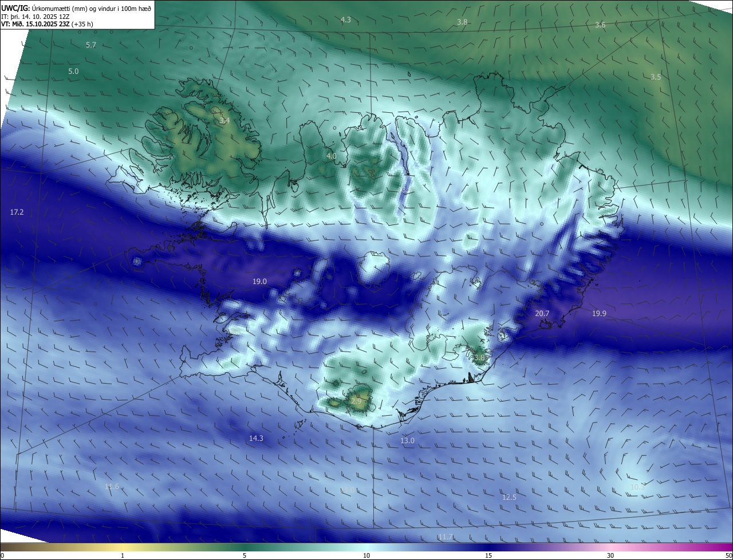The image size is (733, 560).
Task: Click the 17.2 value label
Action: 17,212
